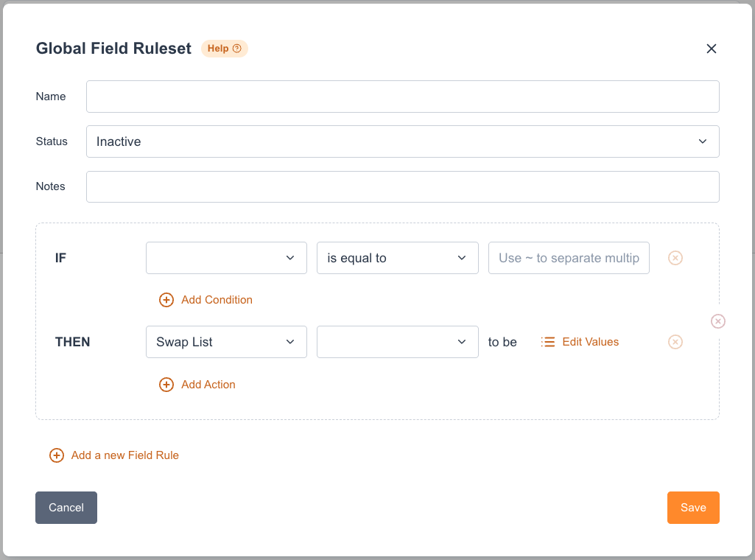Open the IF field selector dropdown

click(x=226, y=258)
